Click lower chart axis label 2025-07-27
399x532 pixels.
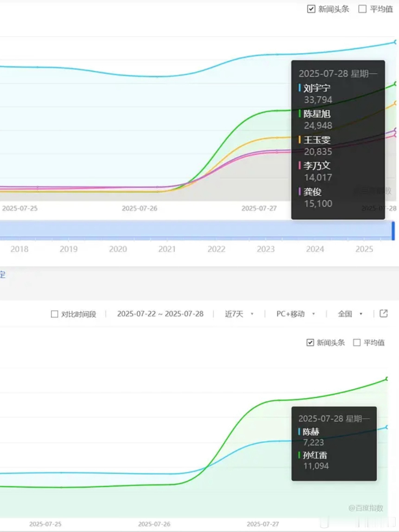(x=263, y=524)
